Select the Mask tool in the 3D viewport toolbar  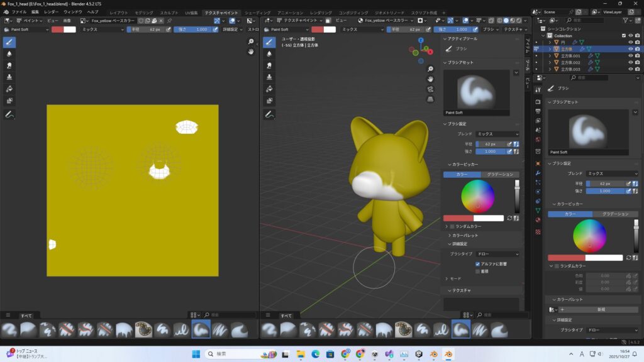(269, 101)
